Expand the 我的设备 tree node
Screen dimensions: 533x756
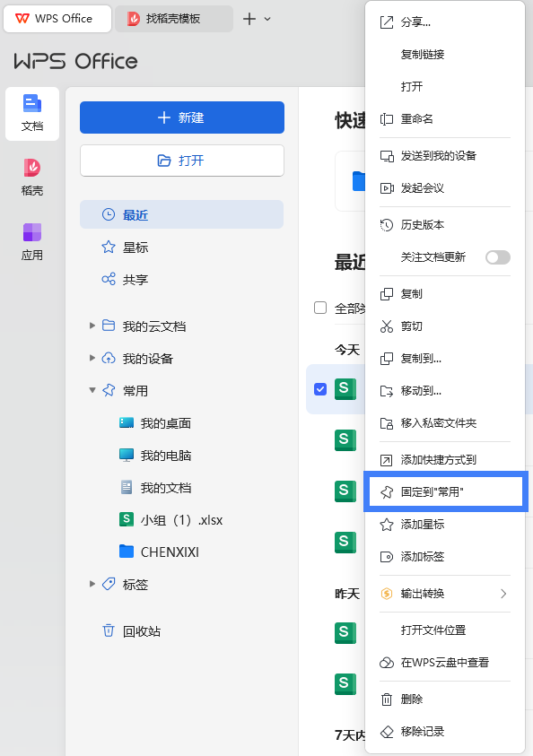(92, 358)
